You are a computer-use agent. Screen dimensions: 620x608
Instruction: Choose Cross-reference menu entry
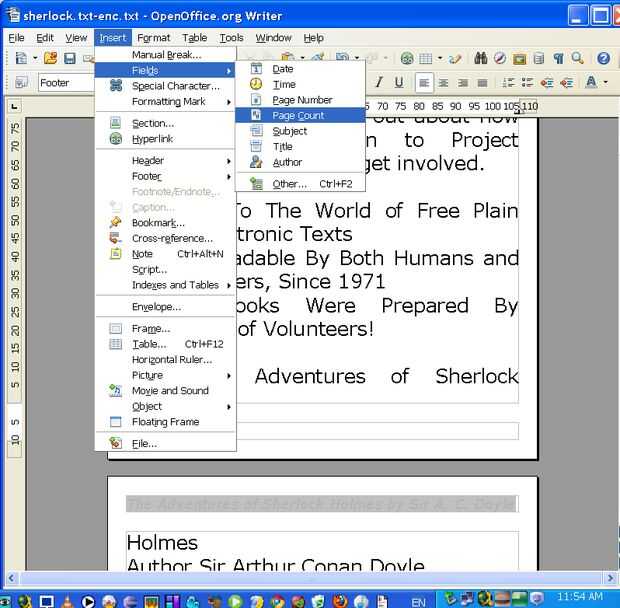[165, 238]
